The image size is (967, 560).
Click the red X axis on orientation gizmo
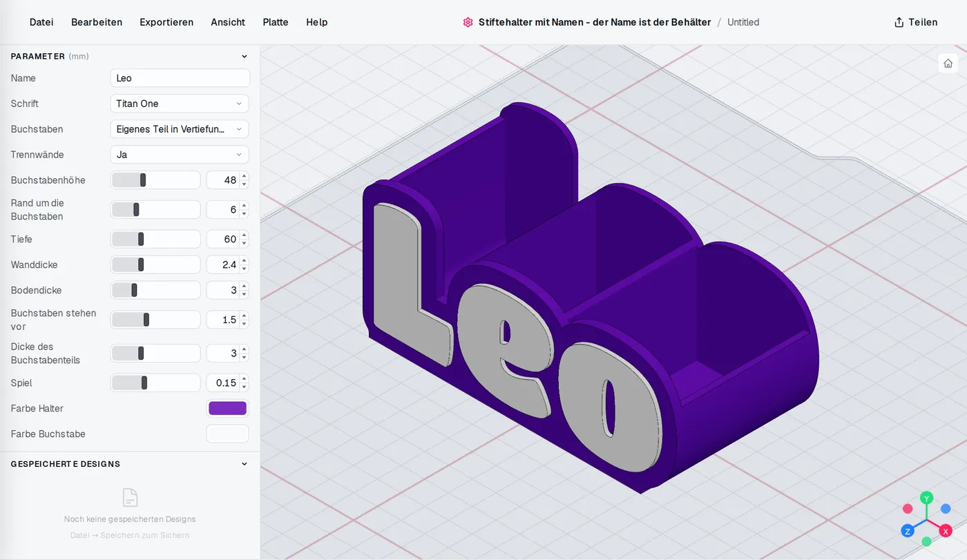[946, 531]
